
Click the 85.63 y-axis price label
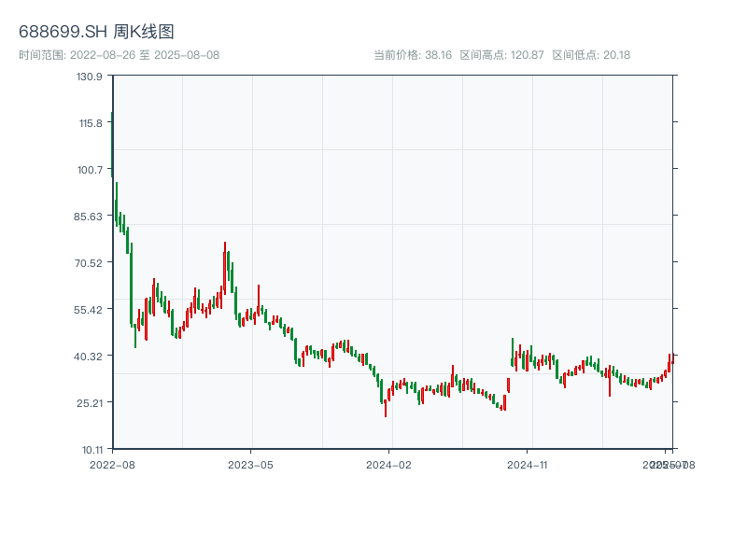(90, 216)
